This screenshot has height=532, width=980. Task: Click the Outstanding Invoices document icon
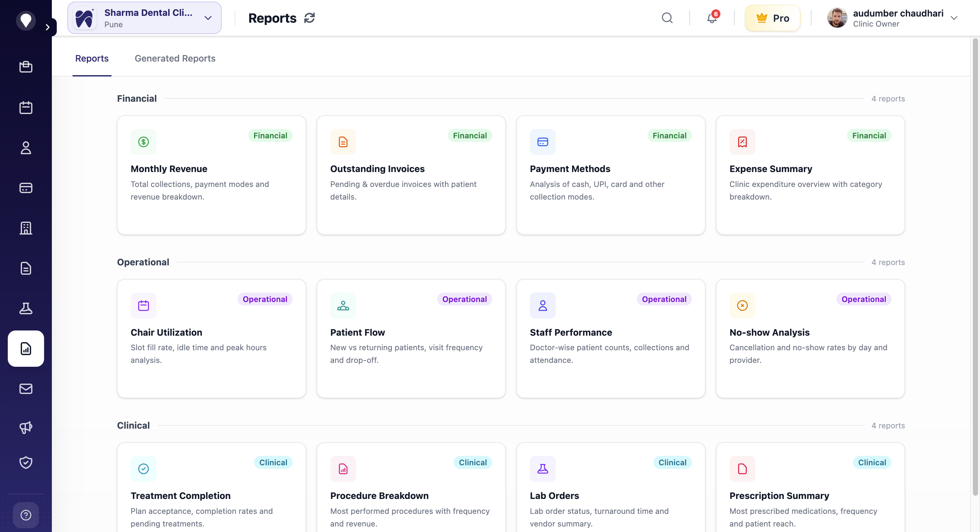[343, 142]
